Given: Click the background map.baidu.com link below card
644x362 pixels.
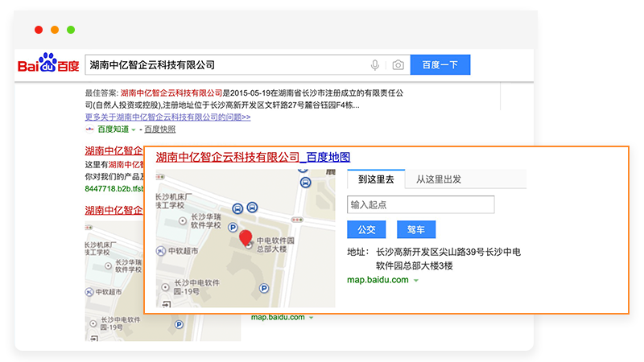Looking at the screenshot, I should [x=278, y=317].
